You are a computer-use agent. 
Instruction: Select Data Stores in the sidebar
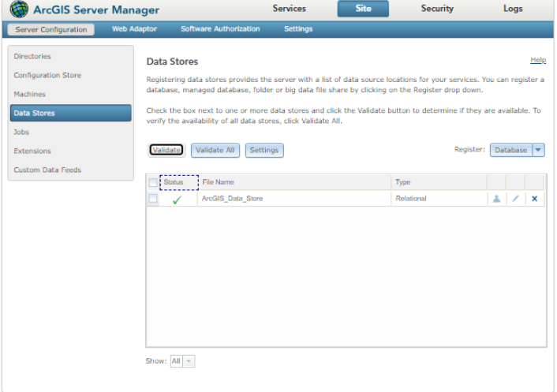pos(71,113)
